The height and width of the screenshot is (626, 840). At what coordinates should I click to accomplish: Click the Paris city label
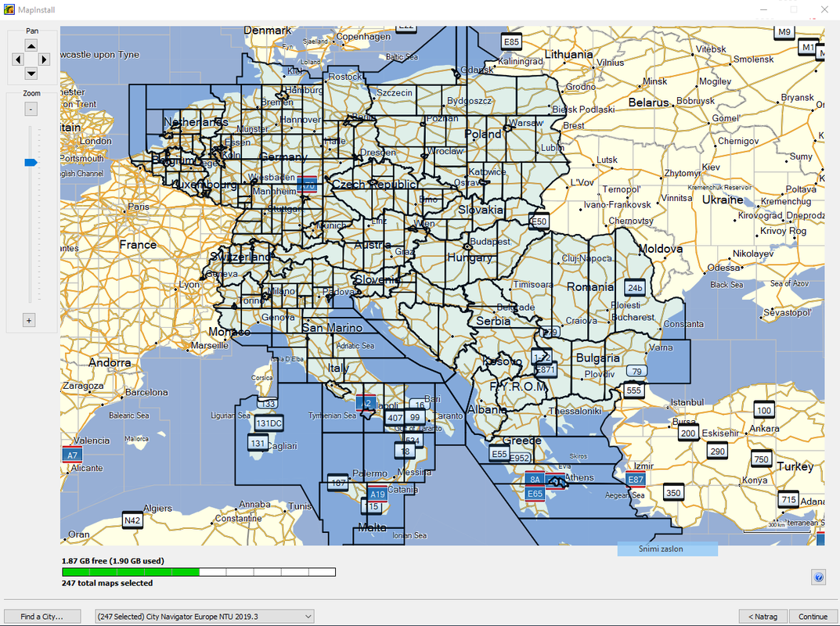click(x=139, y=206)
